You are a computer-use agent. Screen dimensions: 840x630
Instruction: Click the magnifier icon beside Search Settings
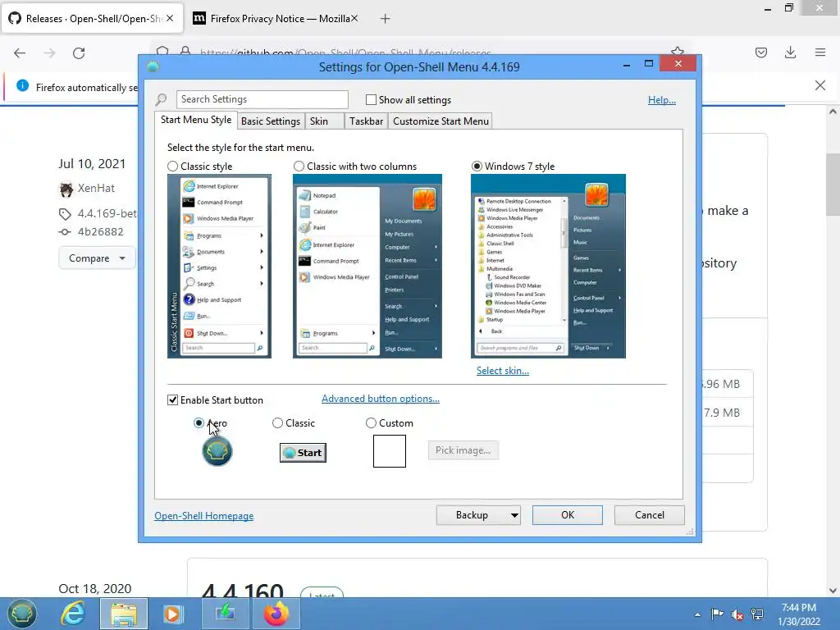(162, 99)
